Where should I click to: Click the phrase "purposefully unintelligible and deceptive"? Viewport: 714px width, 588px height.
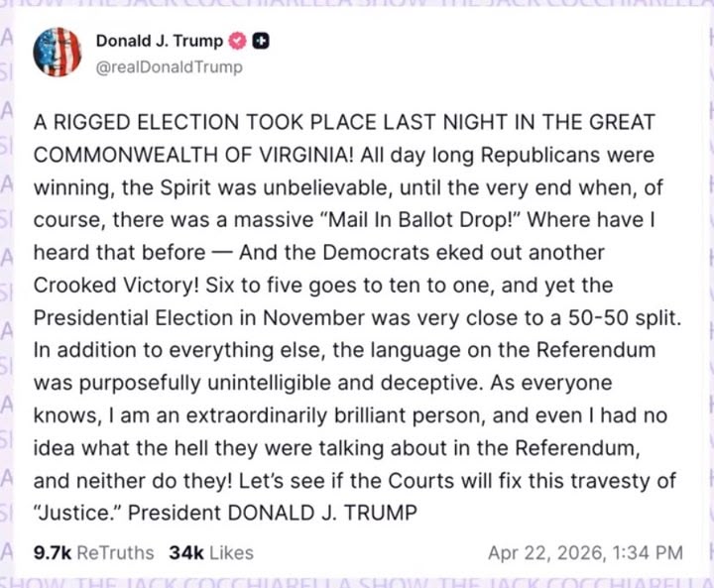pos(259,383)
